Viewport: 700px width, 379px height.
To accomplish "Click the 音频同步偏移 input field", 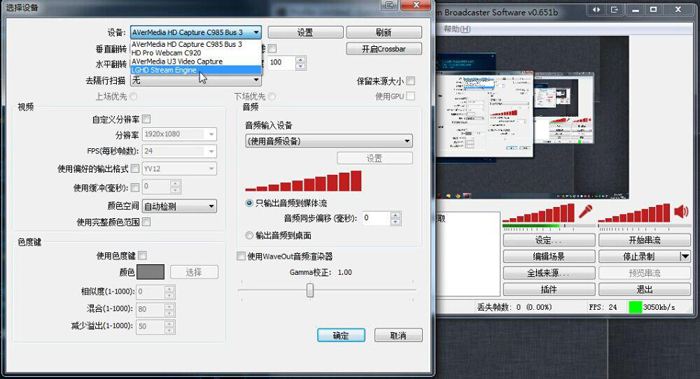I will click(376, 218).
